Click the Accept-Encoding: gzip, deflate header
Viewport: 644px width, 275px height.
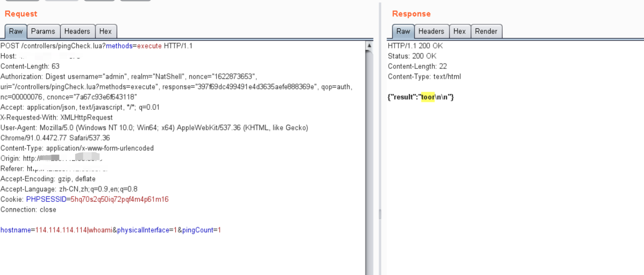48,179
